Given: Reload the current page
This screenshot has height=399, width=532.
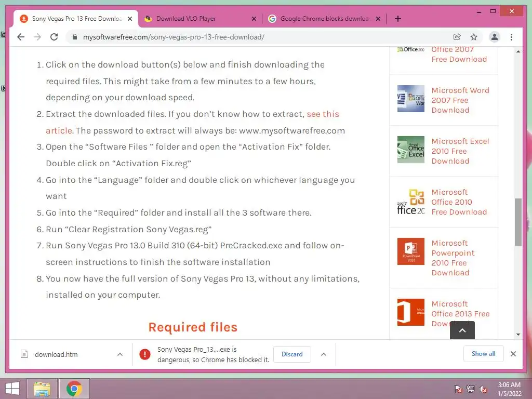Looking at the screenshot, I should pyautogui.click(x=54, y=37).
